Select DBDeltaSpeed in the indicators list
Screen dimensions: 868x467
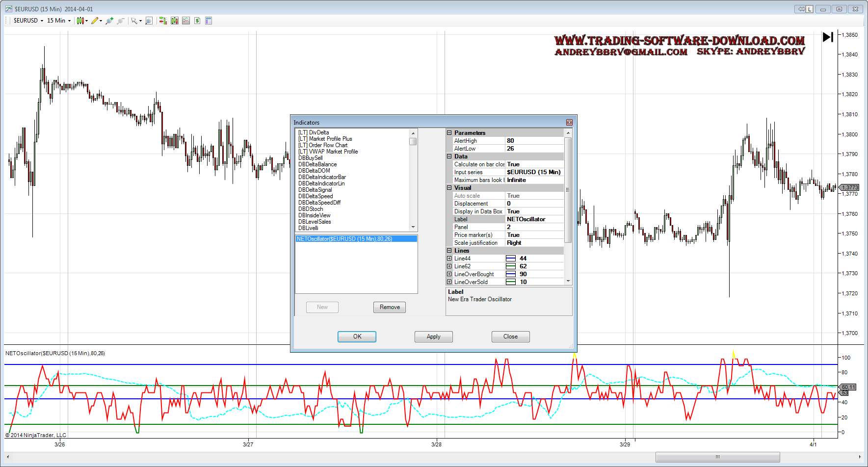(x=316, y=196)
